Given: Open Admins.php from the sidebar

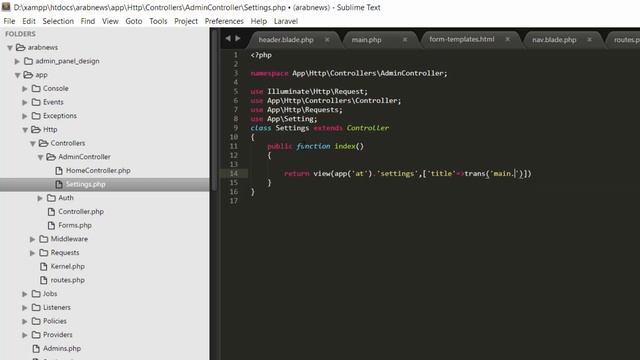Looking at the screenshot, I should (x=62, y=349).
